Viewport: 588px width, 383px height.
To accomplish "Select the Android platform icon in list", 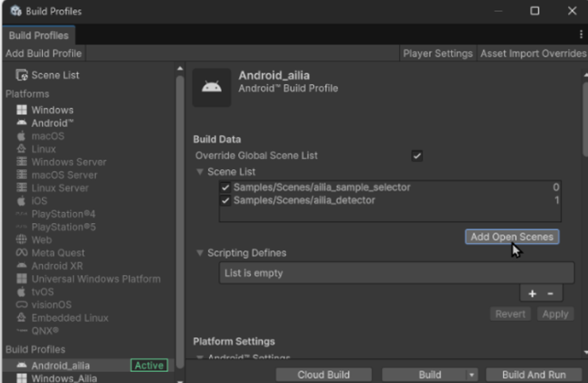I will (x=22, y=123).
